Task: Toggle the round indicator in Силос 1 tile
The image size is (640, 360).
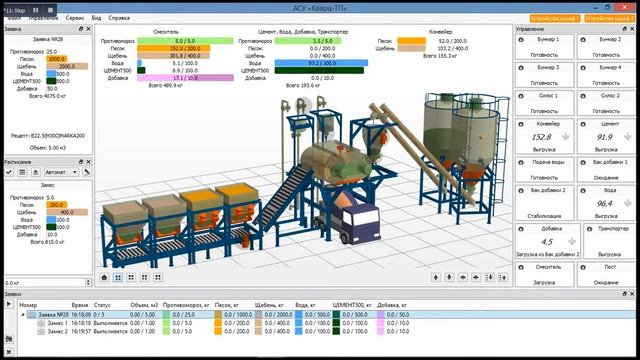Action: 521,96
